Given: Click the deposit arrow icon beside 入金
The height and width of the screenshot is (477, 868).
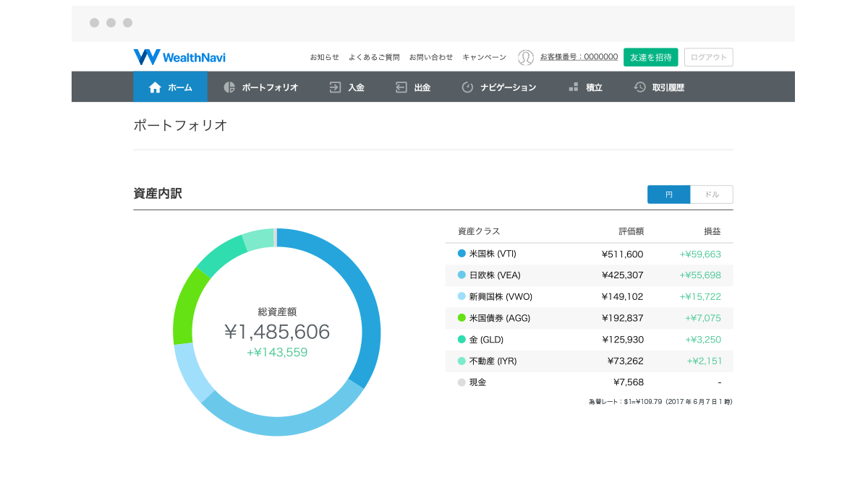Looking at the screenshot, I should point(335,87).
